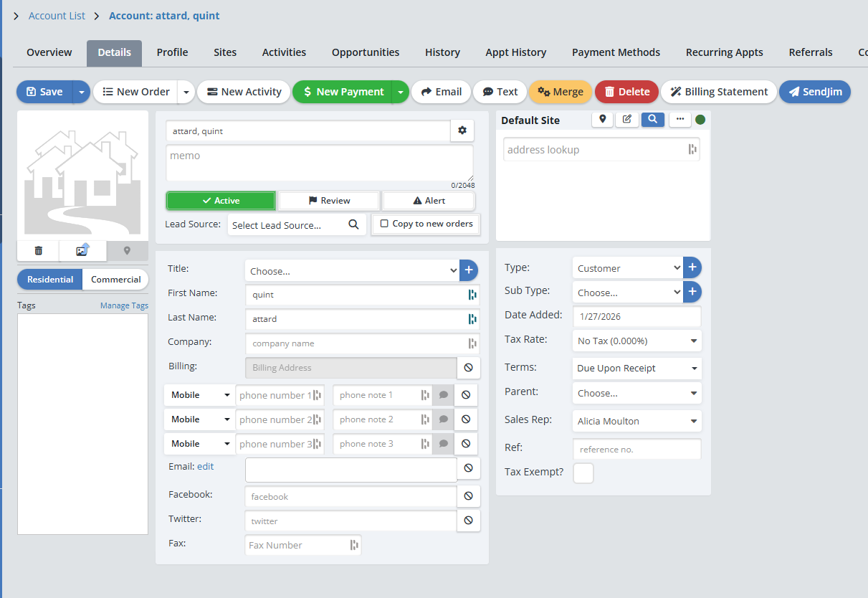Click the blue plus button beside Title
868x598 pixels.
coord(468,270)
